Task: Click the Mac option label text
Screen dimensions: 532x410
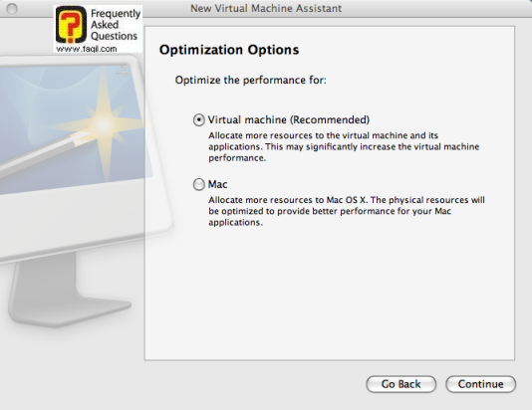Action: click(217, 184)
